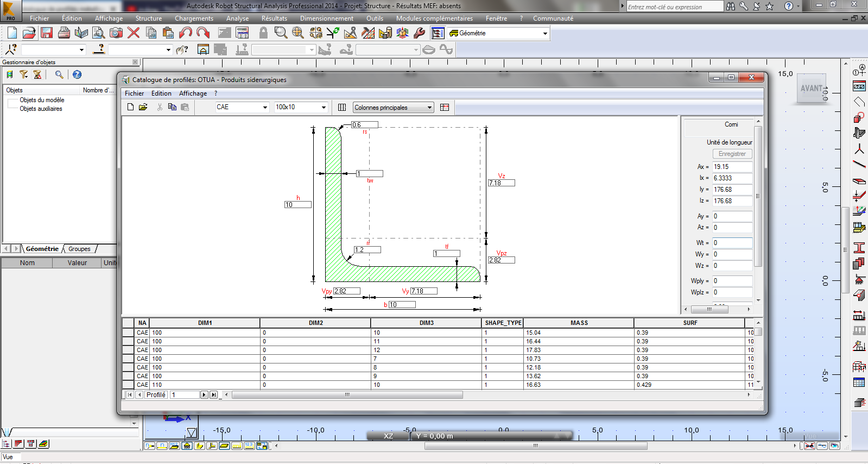Click the copy icon in catalogue toolbar
This screenshot has width=868, height=464.
click(172, 107)
